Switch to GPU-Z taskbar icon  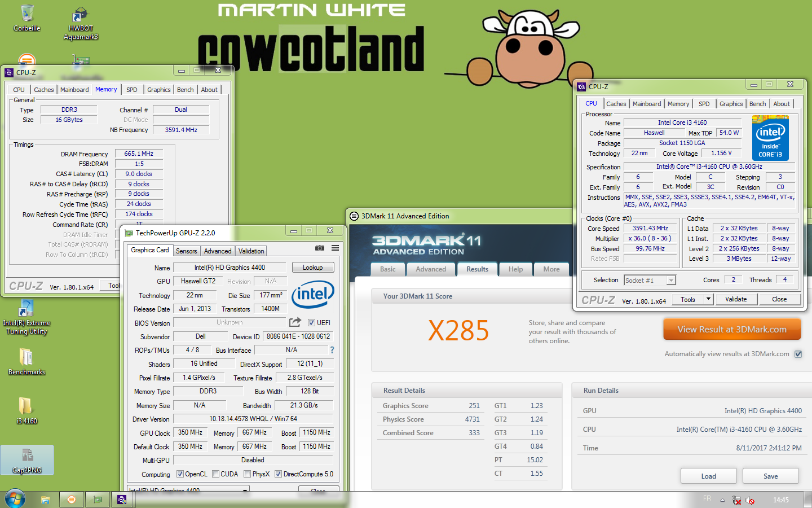click(98, 500)
